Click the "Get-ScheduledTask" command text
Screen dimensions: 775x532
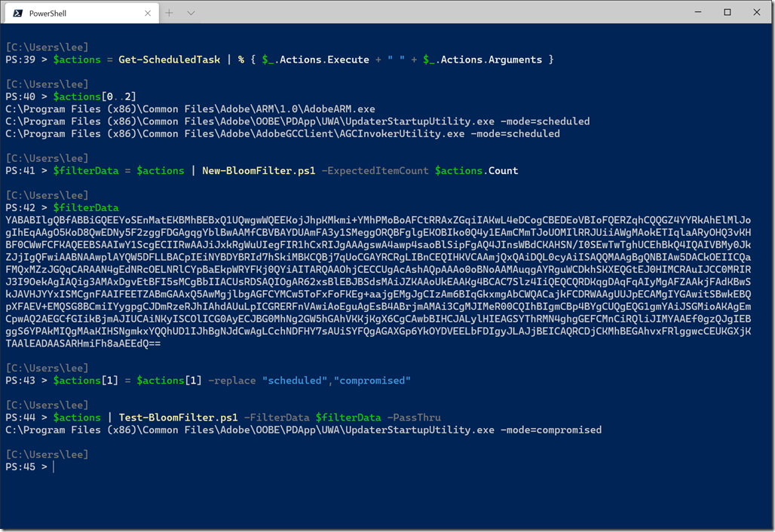170,60
